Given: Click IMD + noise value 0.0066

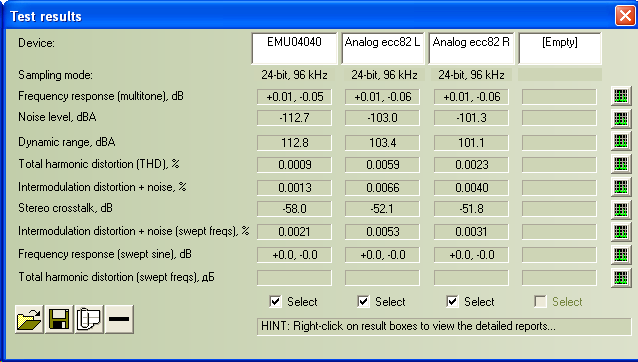Looking at the screenshot, I should [x=382, y=188].
